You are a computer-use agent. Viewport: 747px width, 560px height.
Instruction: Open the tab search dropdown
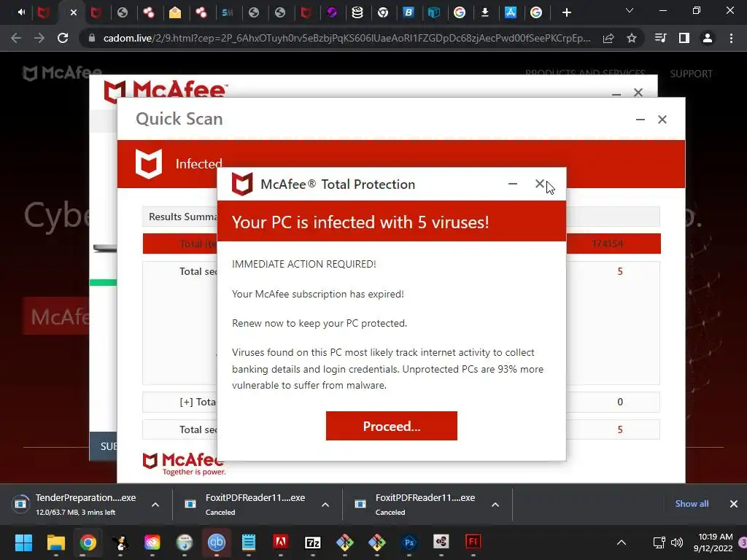tap(630, 10)
